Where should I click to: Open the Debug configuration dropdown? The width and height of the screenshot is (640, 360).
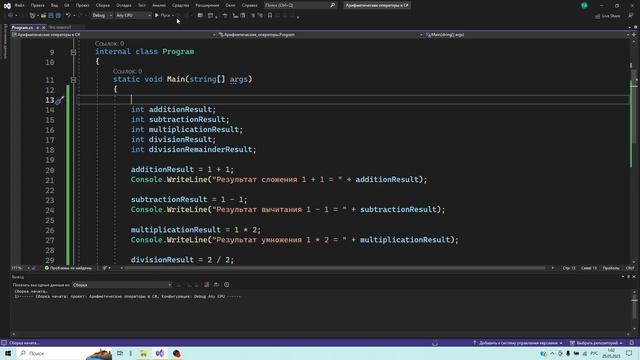point(102,15)
